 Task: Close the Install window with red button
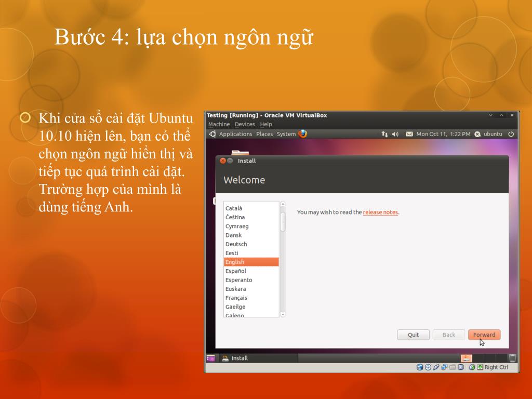(222, 161)
